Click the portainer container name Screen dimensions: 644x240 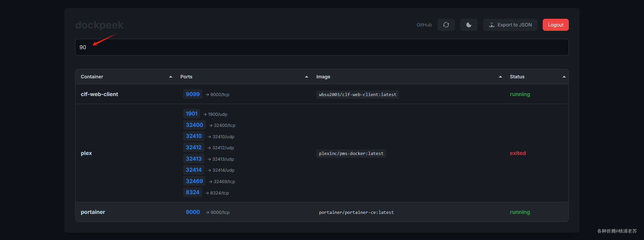coord(93,212)
